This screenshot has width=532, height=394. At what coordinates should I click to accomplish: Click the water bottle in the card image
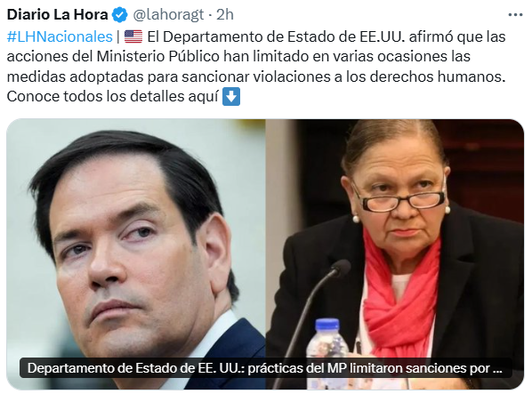tap(327, 339)
